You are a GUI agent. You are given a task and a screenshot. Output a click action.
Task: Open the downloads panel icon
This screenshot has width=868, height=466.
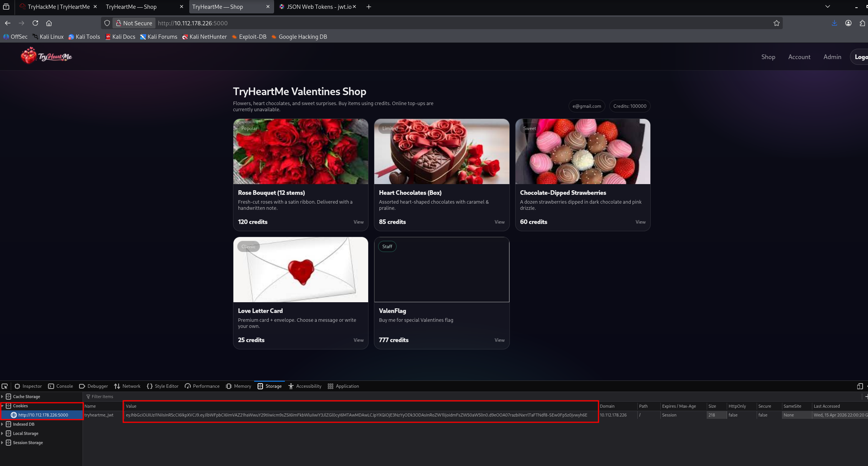834,23
